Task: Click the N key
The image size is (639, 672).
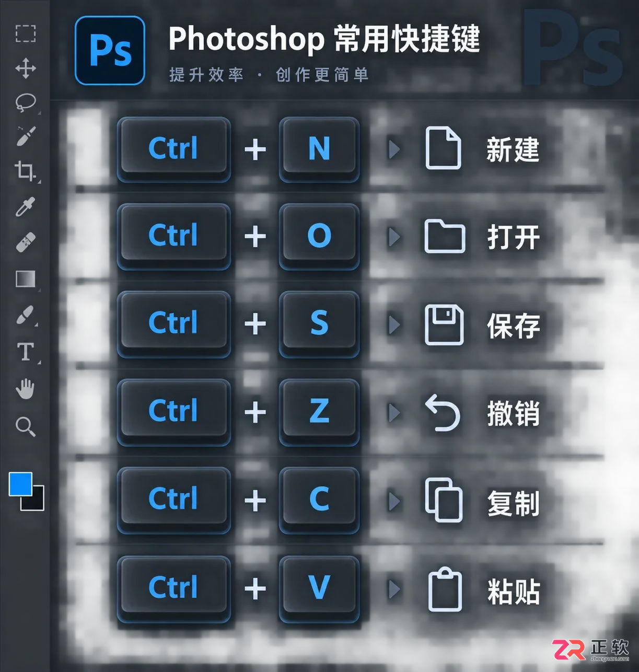Action: click(319, 149)
